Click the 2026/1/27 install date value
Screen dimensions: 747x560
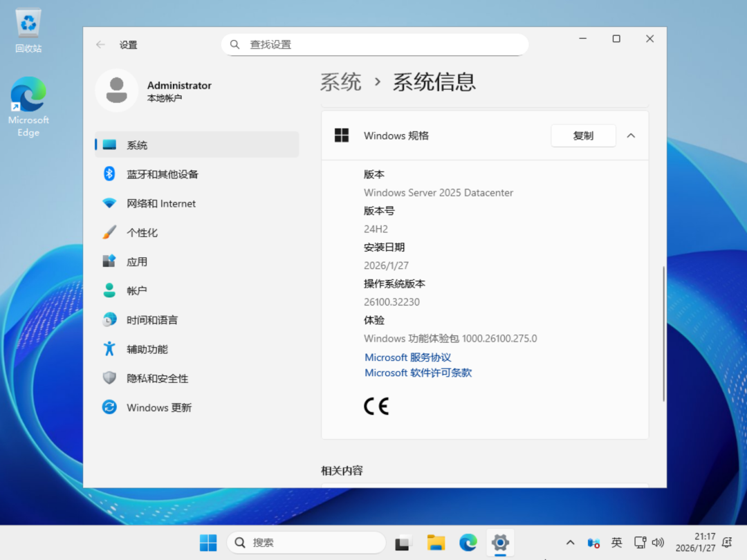pos(387,265)
